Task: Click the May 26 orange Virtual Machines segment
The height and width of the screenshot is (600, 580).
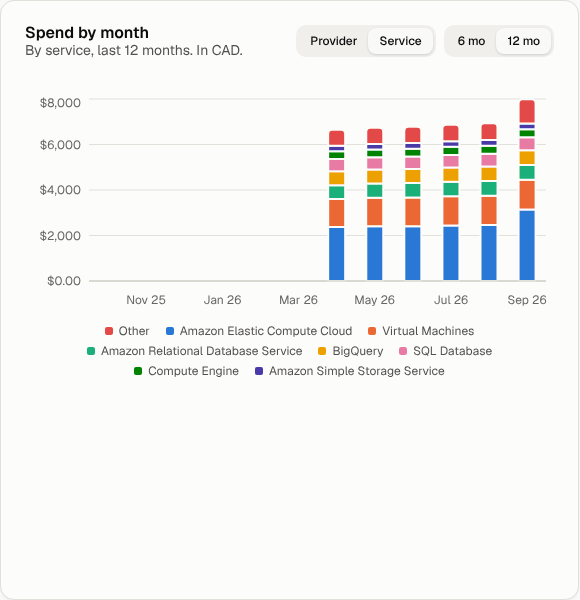Action: pos(375,212)
